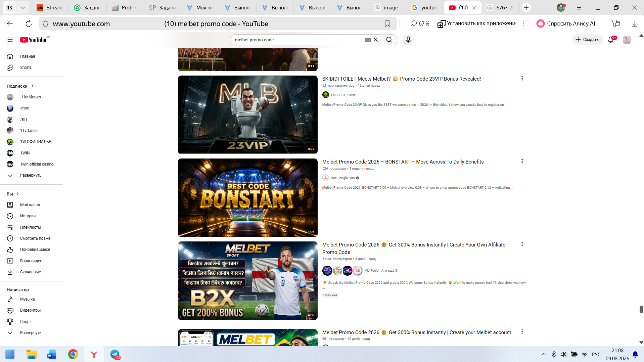Bookmark this page
644x362 pixels.
[387, 24]
